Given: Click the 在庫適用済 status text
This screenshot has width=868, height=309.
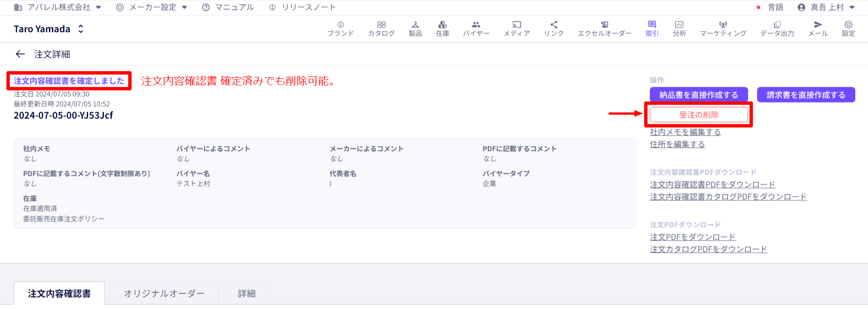Looking at the screenshot, I should click(x=40, y=209).
